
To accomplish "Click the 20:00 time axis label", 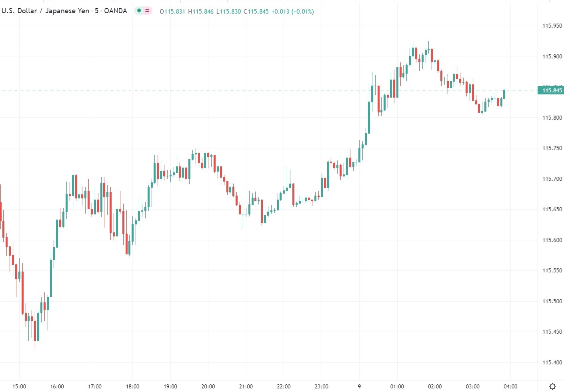I will [208, 386].
